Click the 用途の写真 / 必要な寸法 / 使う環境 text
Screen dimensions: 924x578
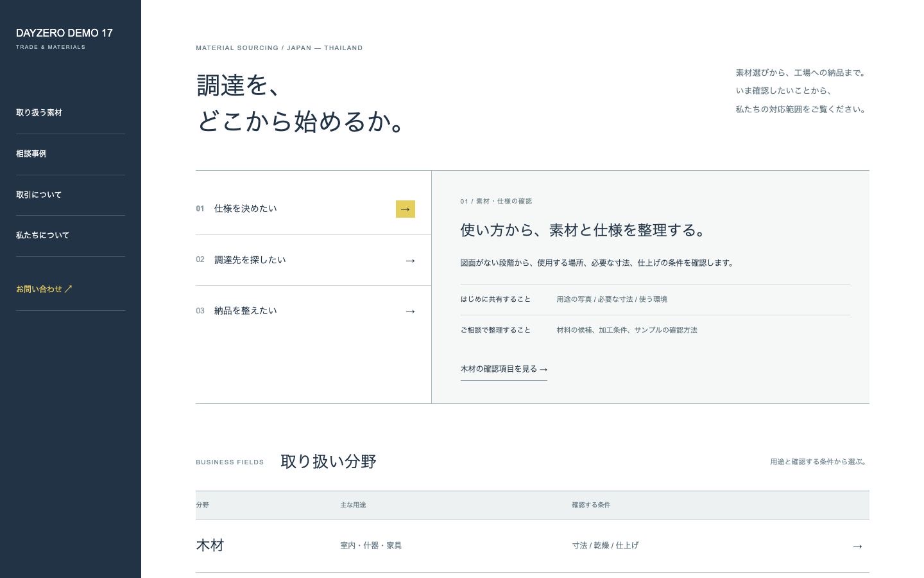coord(612,300)
